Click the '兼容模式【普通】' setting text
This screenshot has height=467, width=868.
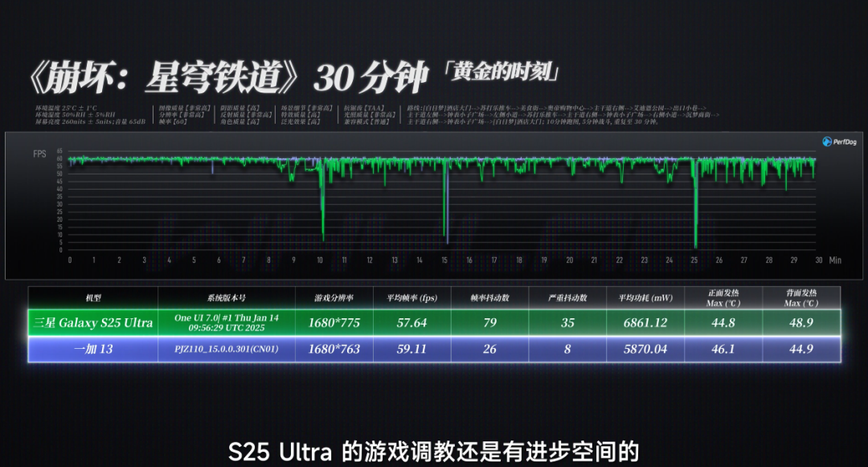tap(367, 121)
